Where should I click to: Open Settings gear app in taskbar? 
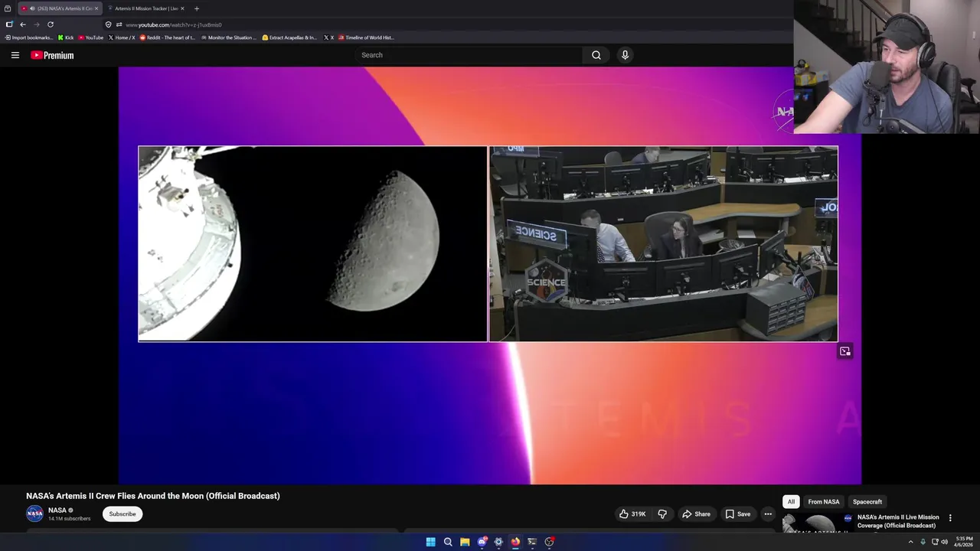498,542
